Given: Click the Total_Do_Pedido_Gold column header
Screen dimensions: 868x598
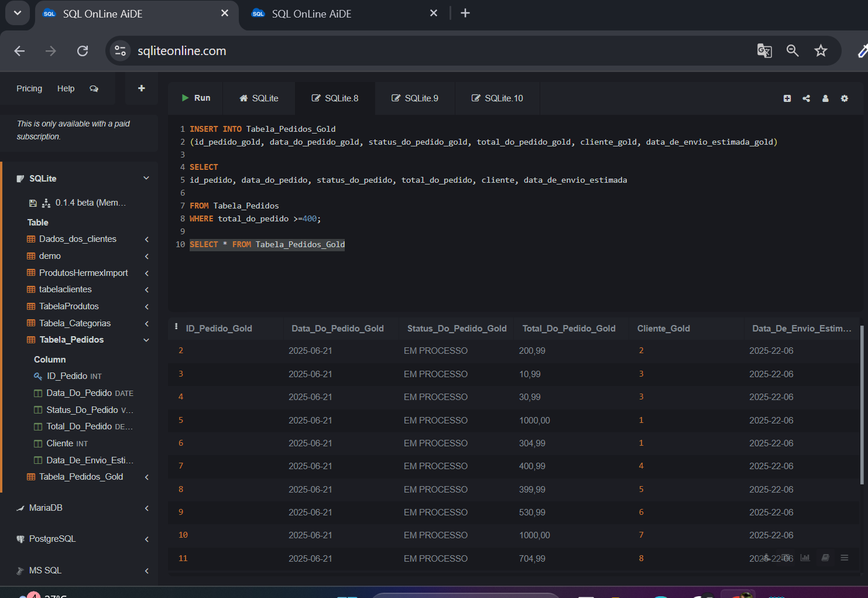Looking at the screenshot, I should [569, 329].
